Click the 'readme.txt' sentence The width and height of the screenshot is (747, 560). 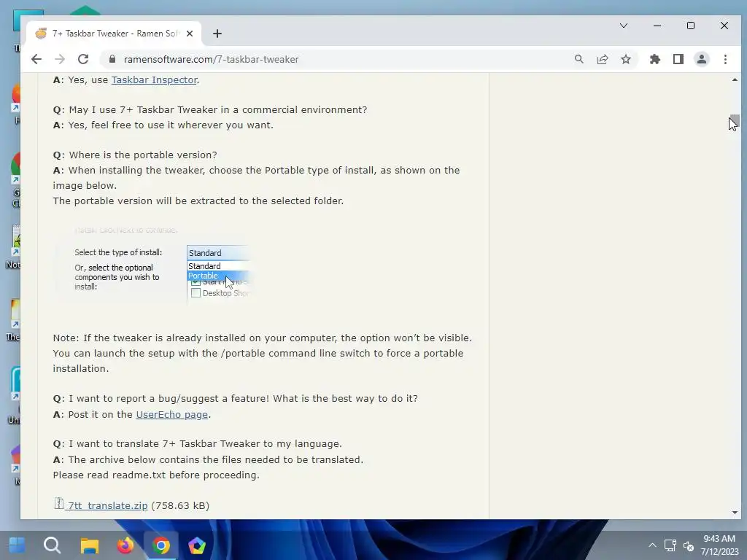[x=156, y=475]
